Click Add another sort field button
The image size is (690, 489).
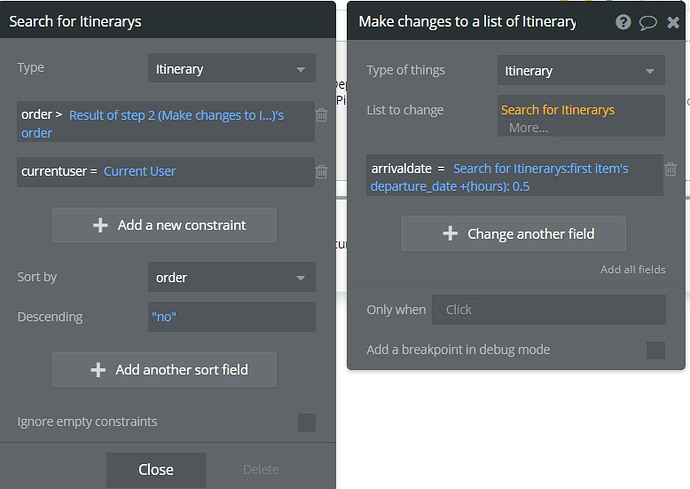pos(165,370)
